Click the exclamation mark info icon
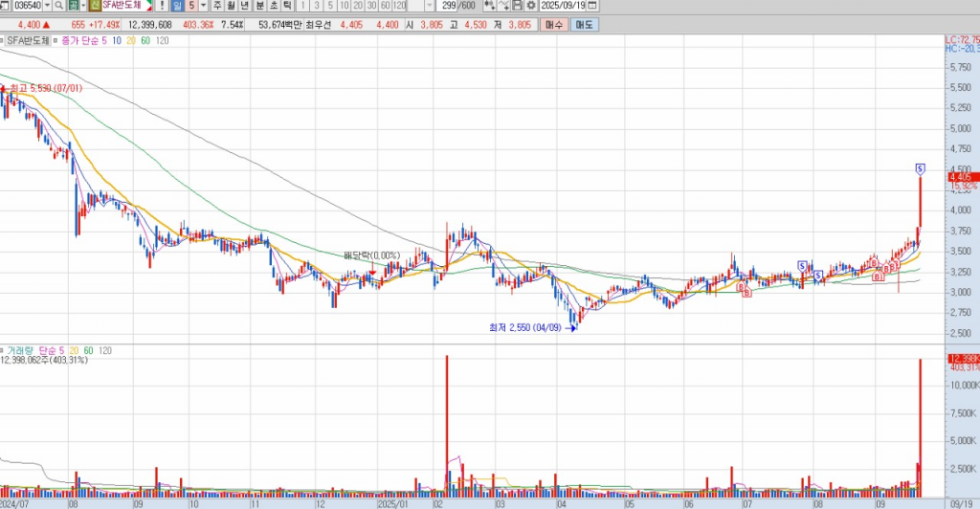Image resolution: width=980 pixels, height=509 pixels. (162, 6)
